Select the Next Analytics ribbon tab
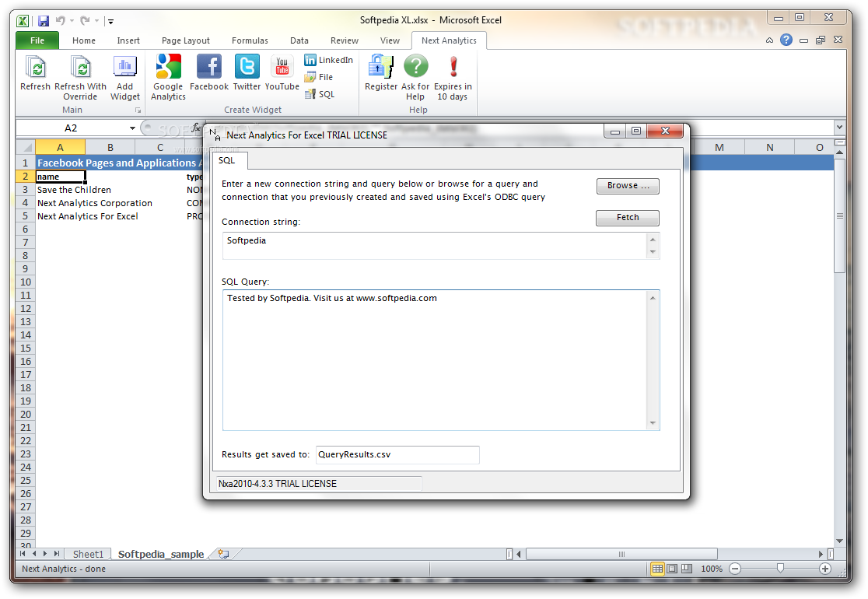 point(449,40)
